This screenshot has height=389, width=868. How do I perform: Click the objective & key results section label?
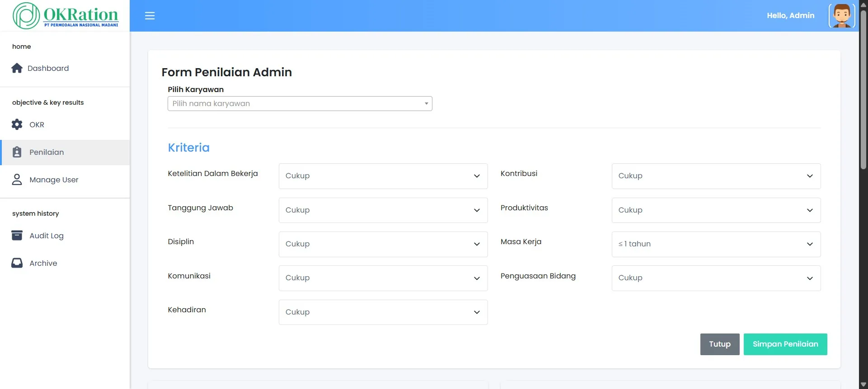point(48,102)
